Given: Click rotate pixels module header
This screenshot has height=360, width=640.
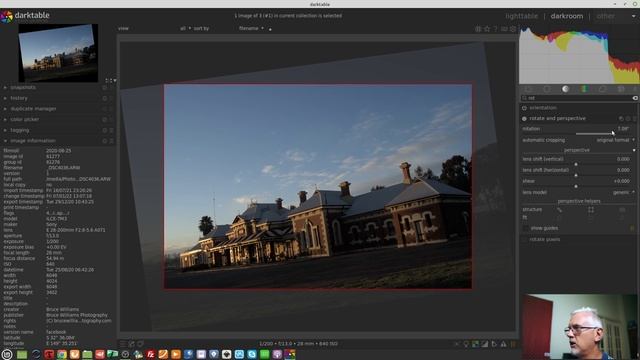Looking at the screenshot, I should click(x=544, y=240).
